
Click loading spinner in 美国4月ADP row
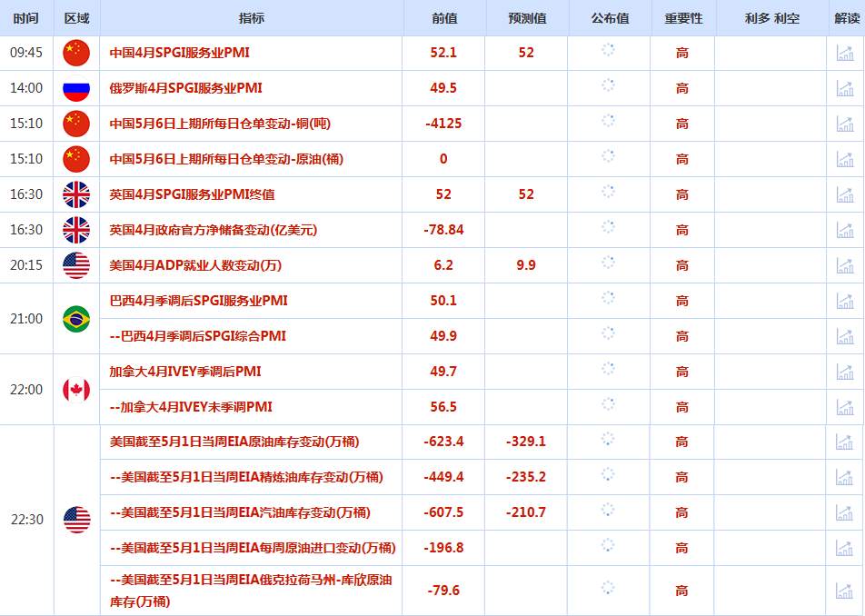pyautogui.click(x=608, y=263)
